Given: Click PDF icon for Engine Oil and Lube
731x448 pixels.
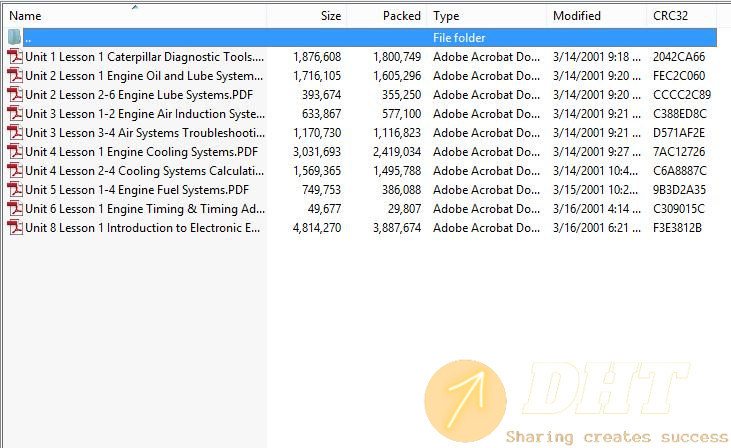Looking at the screenshot, I should point(15,76).
